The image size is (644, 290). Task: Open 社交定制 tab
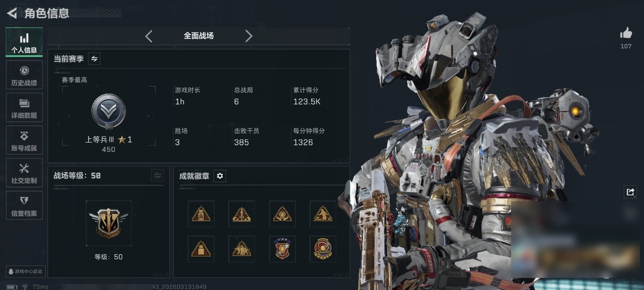pyautogui.click(x=24, y=173)
